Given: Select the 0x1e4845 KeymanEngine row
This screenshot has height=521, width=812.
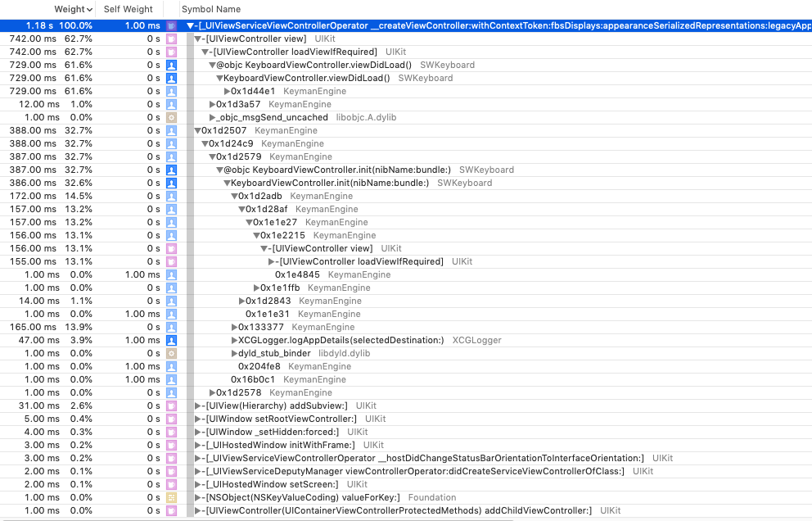Looking at the screenshot, I should click(406, 274).
